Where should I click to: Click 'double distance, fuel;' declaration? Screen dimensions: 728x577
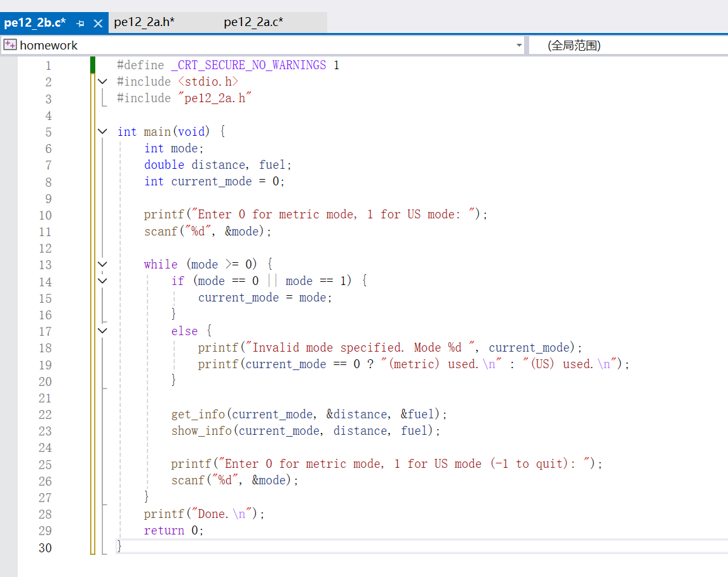(218, 165)
